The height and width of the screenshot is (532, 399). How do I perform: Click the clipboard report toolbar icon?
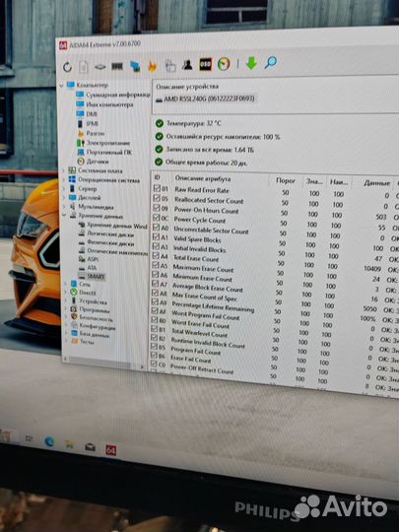[170, 65]
